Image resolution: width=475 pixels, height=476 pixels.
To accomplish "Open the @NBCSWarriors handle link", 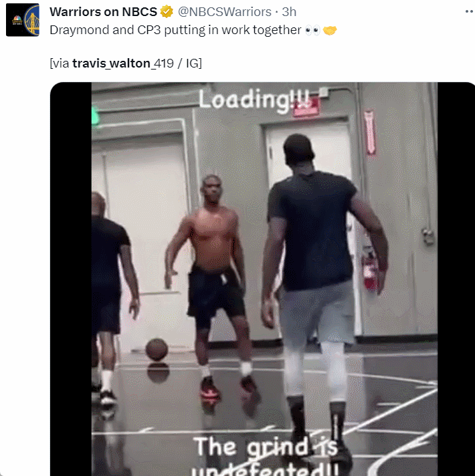I will click(x=224, y=12).
